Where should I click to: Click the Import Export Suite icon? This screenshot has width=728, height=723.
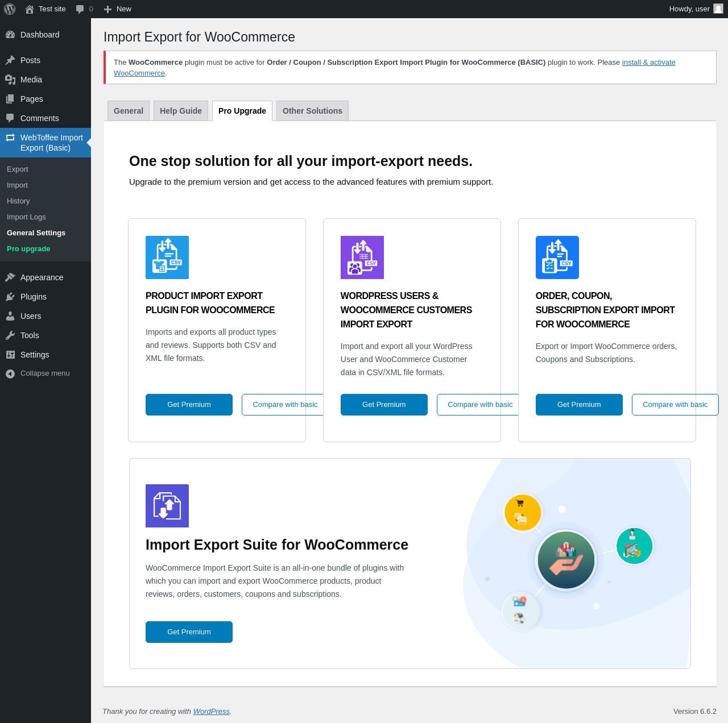tap(167, 506)
